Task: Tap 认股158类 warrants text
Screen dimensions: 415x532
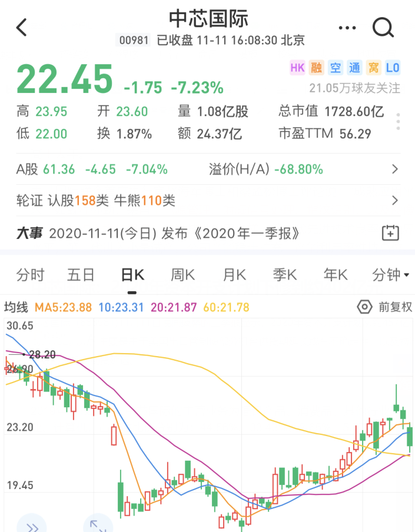Action: coord(78,201)
